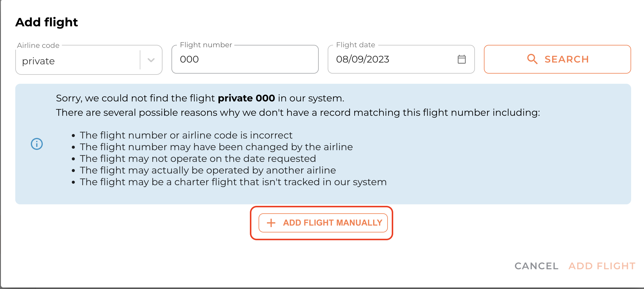Open the calendar picker icon in Flight date
The width and height of the screenshot is (644, 289).
pyautogui.click(x=461, y=59)
